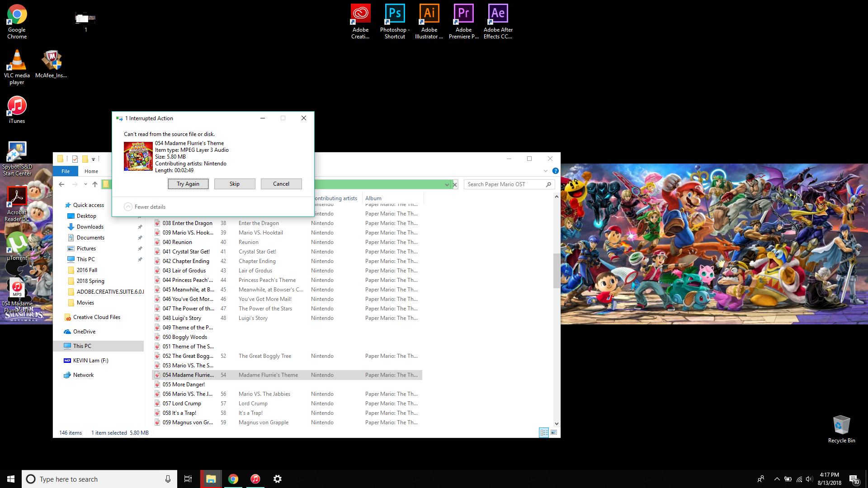Open the File menu tab

point(66,171)
